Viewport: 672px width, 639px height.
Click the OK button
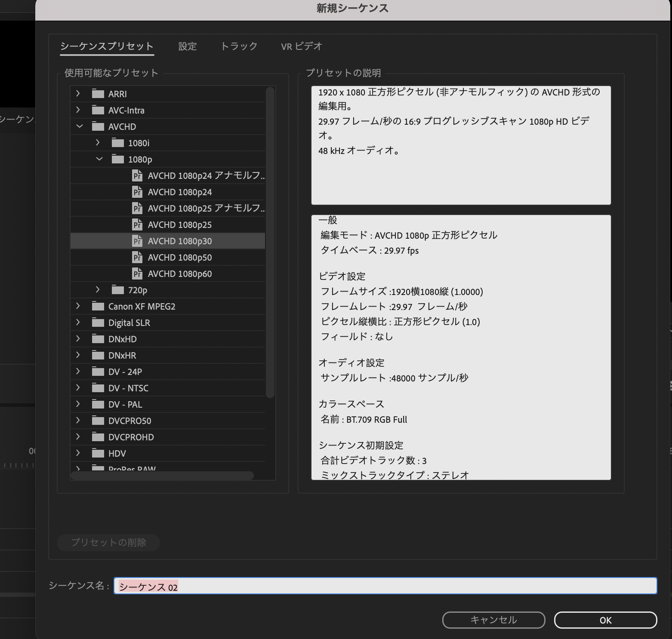pos(605,620)
